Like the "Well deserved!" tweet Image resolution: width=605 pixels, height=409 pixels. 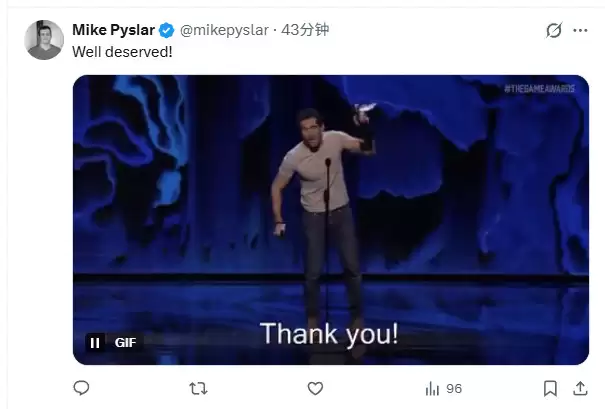click(x=315, y=388)
